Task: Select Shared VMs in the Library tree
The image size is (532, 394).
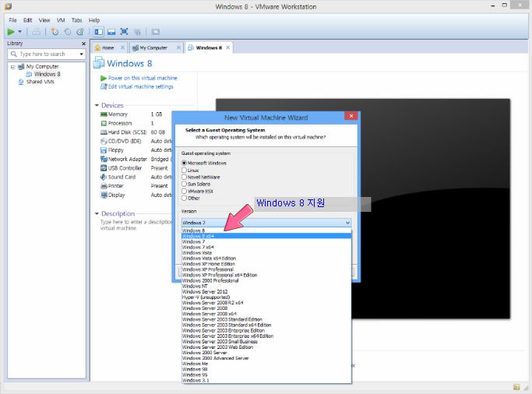Action: pos(40,82)
